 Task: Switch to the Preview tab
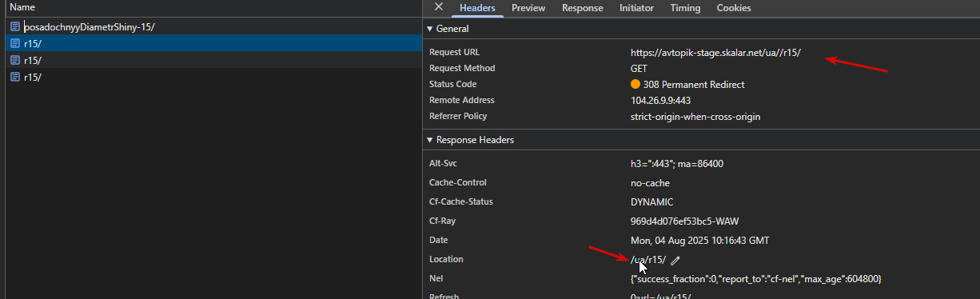528,8
